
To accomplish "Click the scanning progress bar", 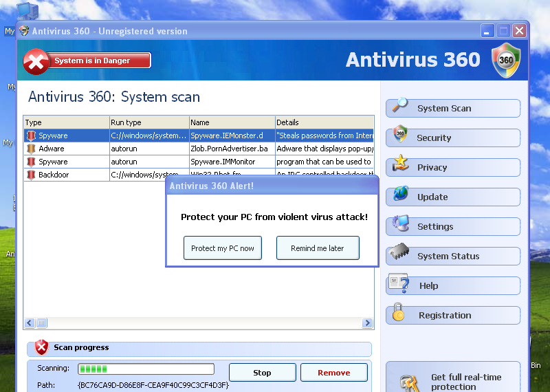I will click(146, 369).
